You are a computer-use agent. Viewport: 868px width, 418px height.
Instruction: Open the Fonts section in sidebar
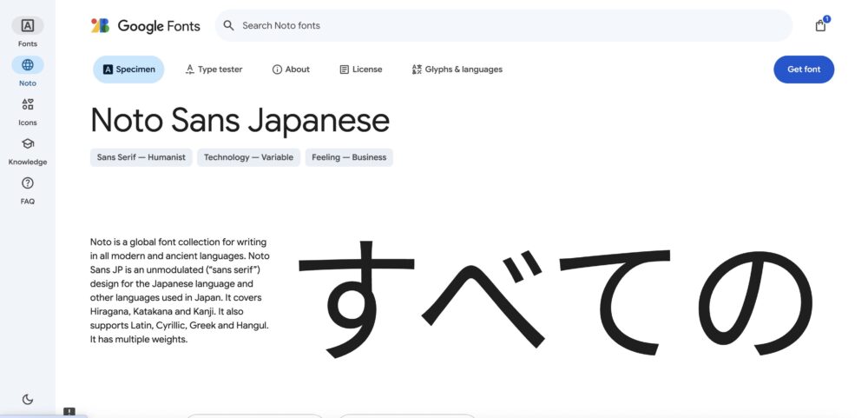[x=28, y=31]
